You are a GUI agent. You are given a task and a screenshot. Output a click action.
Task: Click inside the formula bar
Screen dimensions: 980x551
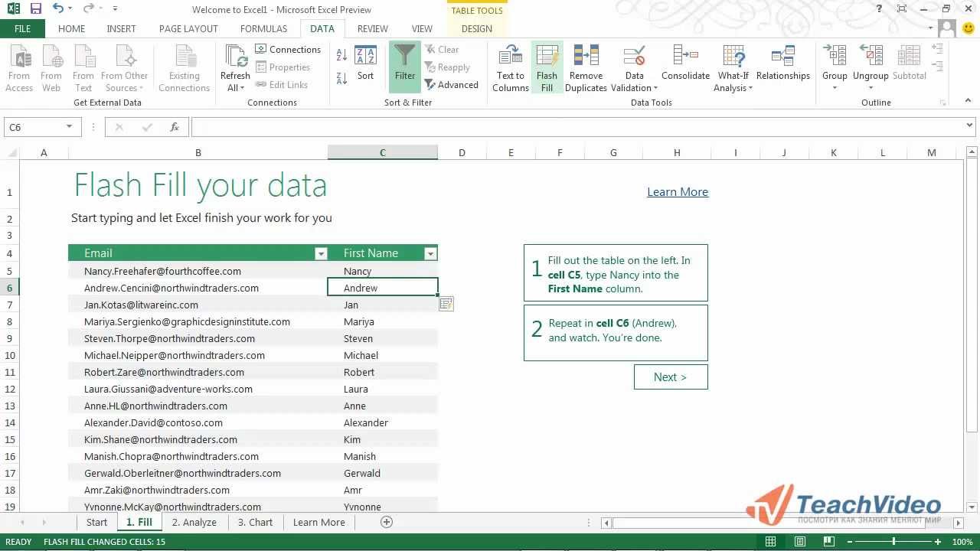click(x=578, y=127)
